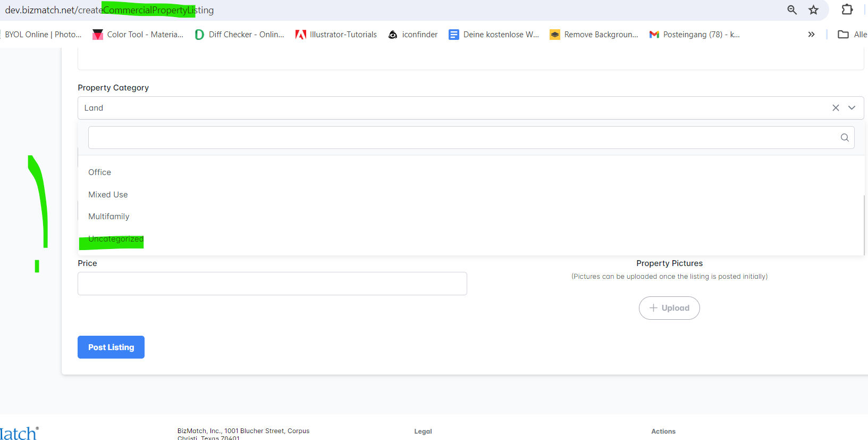Open the iconfinder bookmark
Image resolution: width=868 pixels, height=440 pixels.
413,35
